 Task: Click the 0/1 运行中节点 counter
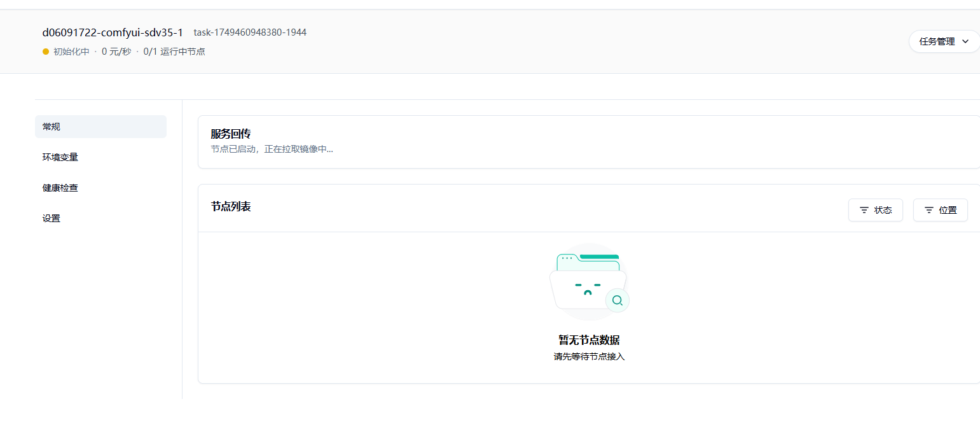tap(174, 52)
